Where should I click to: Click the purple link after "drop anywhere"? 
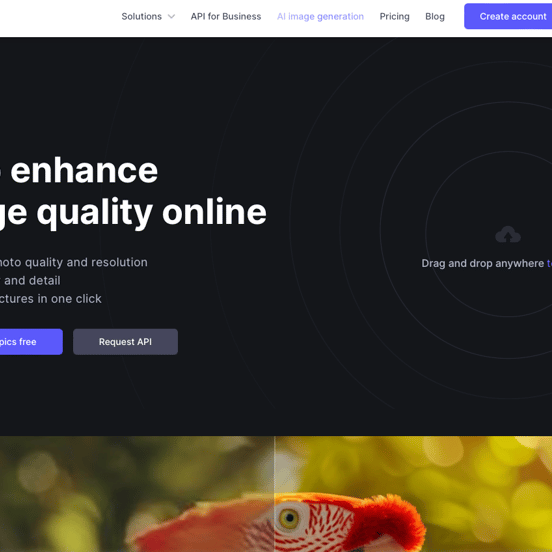[549, 263]
